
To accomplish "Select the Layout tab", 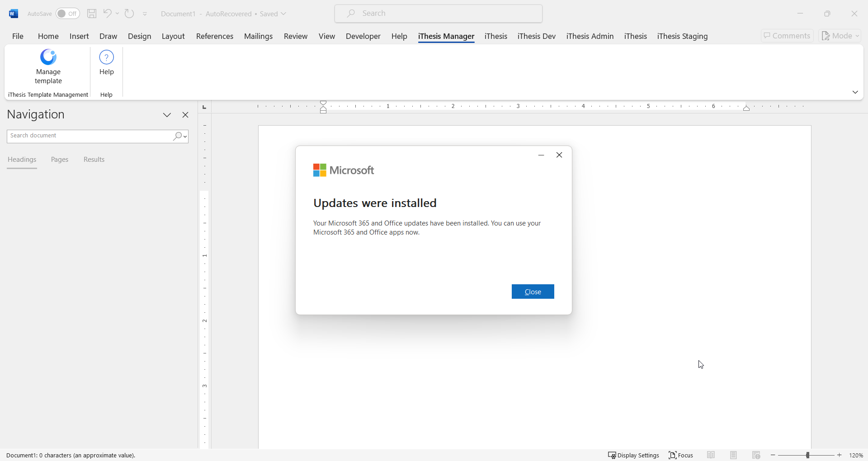I will click(x=173, y=36).
